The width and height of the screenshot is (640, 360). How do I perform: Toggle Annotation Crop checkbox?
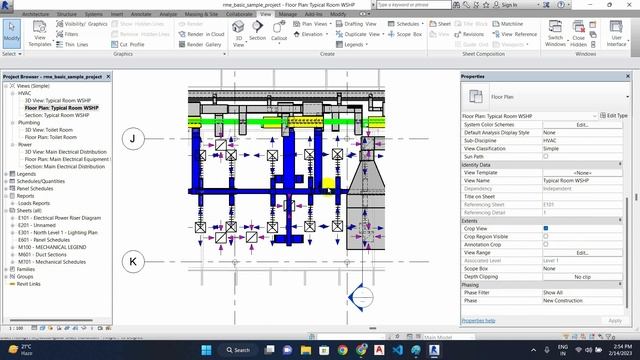point(546,244)
